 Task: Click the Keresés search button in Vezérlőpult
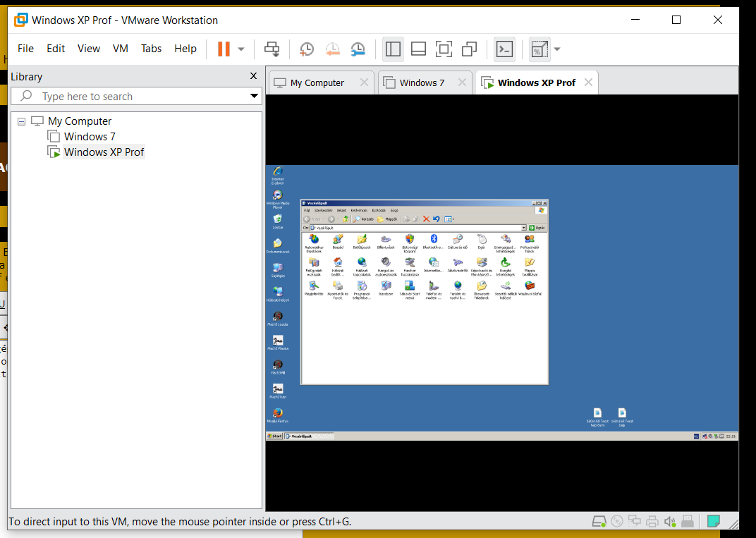pos(363,219)
